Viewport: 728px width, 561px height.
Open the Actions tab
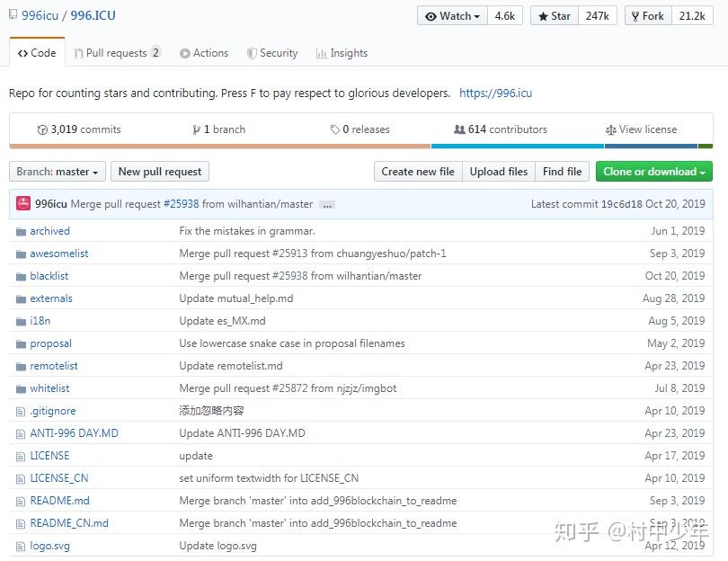[x=204, y=53]
